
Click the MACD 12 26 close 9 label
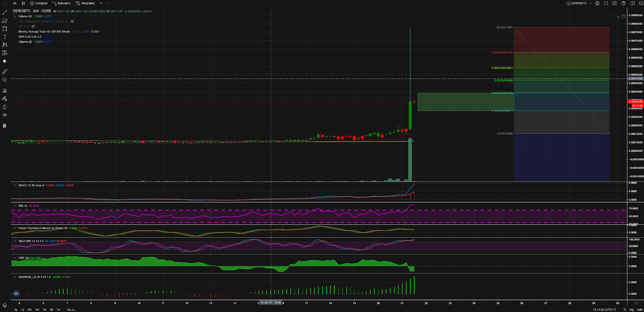31,185
